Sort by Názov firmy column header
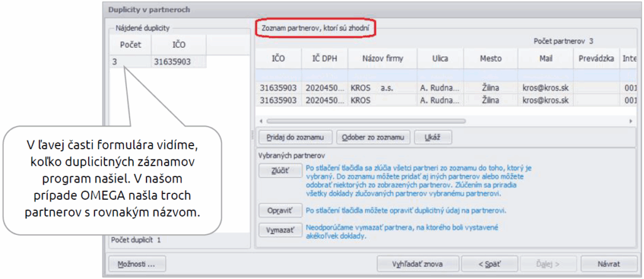 382,59
